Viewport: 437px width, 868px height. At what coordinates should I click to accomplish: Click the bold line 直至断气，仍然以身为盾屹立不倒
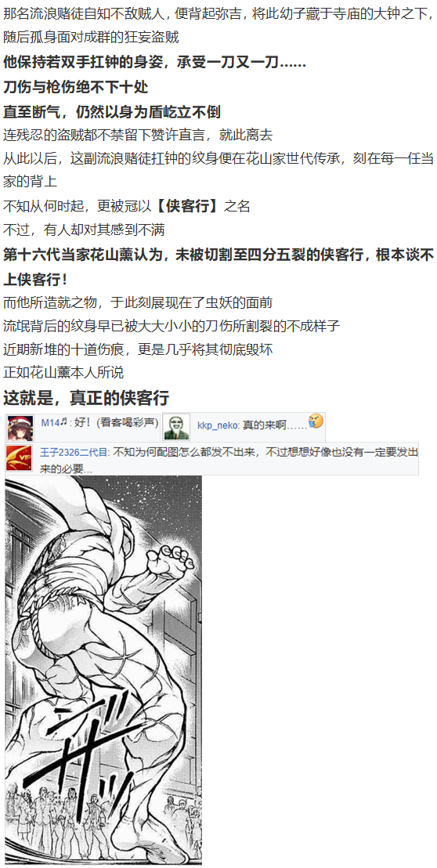(x=112, y=112)
